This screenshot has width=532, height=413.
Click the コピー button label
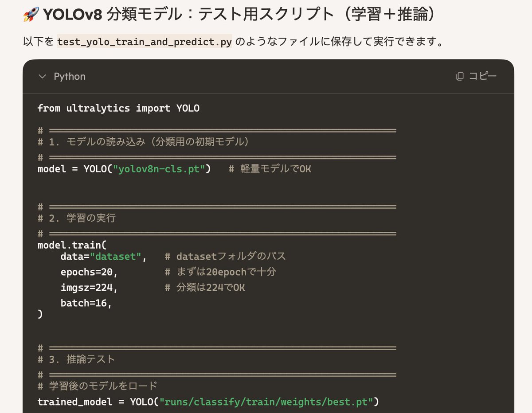point(482,77)
